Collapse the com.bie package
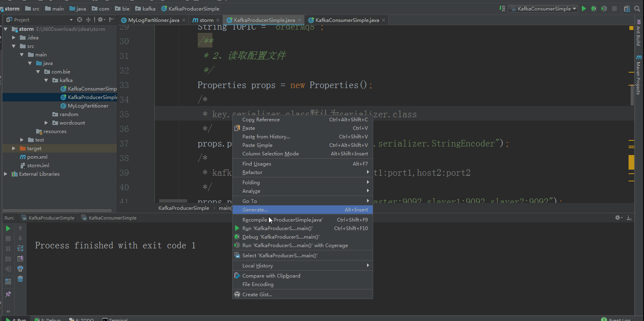The image size is (644, 321). 38,72
